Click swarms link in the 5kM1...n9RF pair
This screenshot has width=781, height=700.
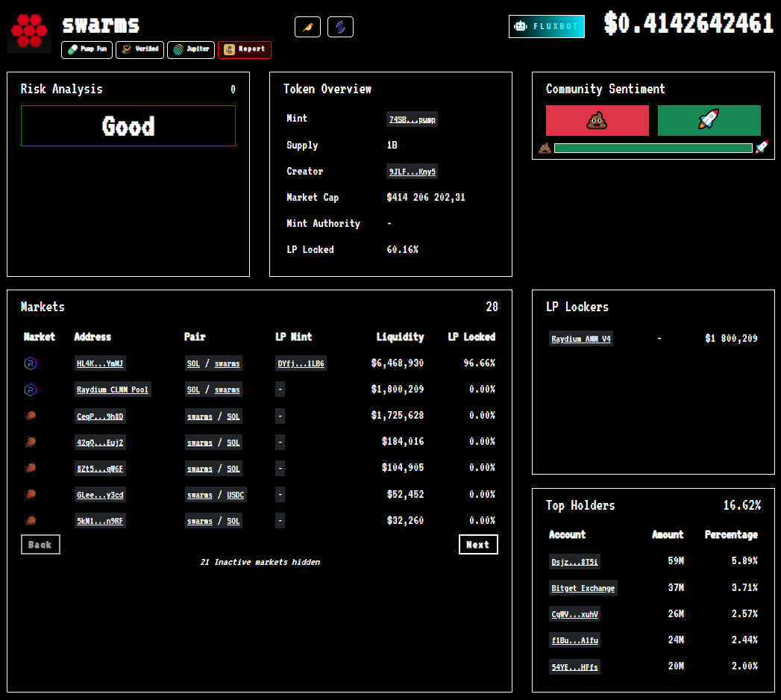(200, 521)
